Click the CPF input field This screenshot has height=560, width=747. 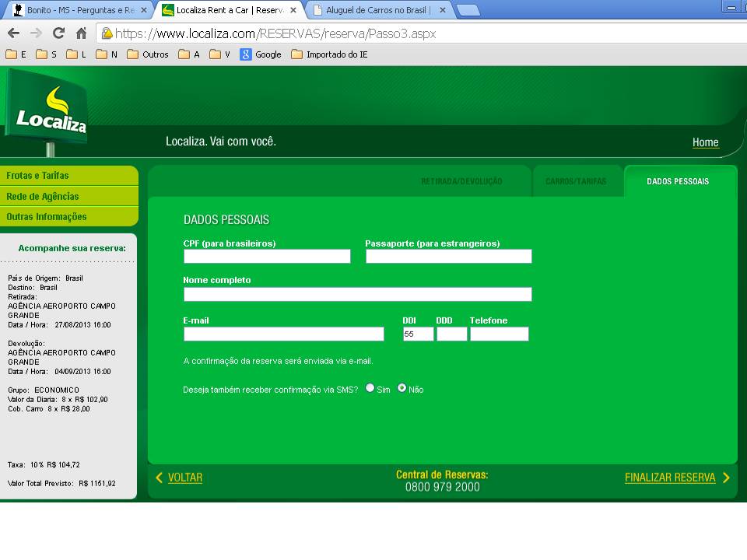click(267, 256)
